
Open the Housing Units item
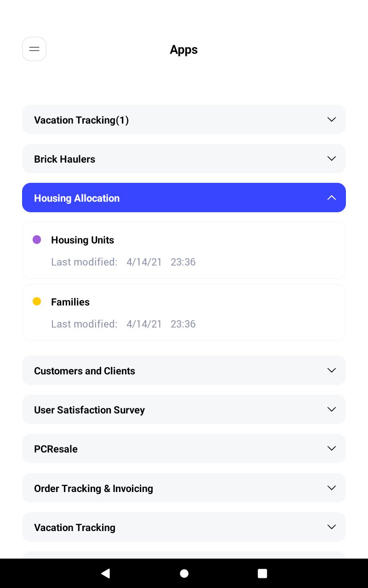click(82, 240)
